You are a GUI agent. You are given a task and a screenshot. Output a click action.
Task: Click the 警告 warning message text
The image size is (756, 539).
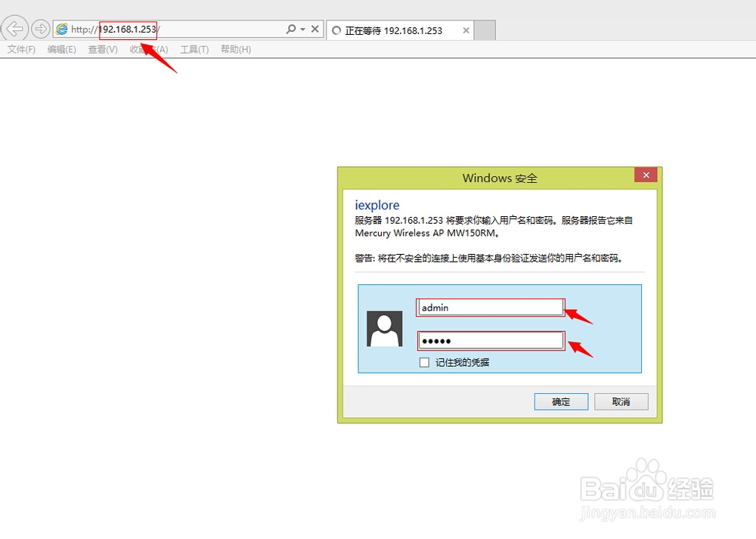(489, 259)
